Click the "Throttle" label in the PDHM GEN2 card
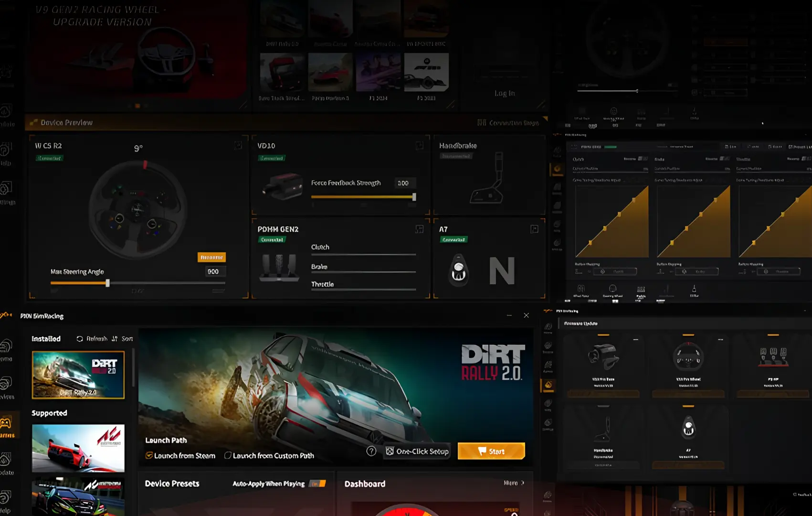The image size is (812, 516). [x=322, y=284]
